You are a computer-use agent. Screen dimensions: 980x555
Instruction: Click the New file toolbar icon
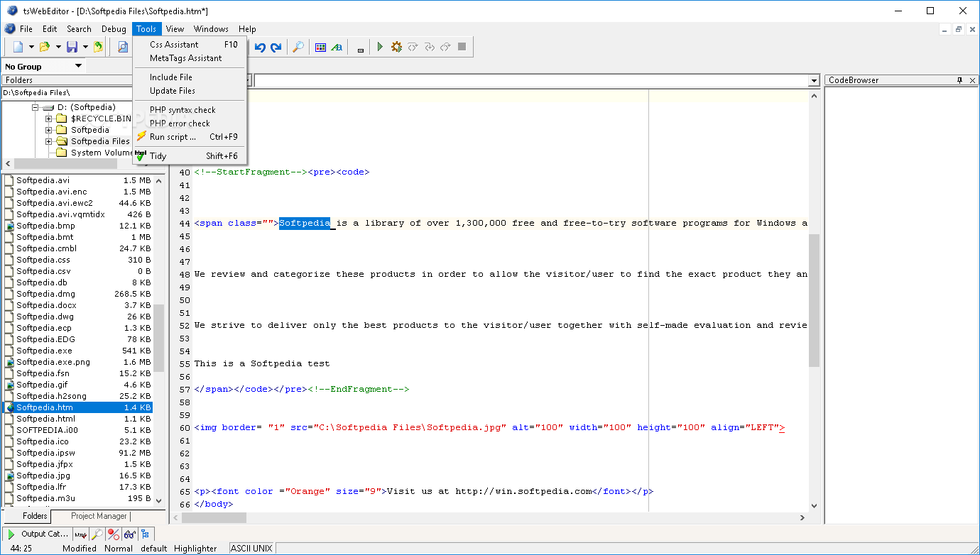(18, 47)
